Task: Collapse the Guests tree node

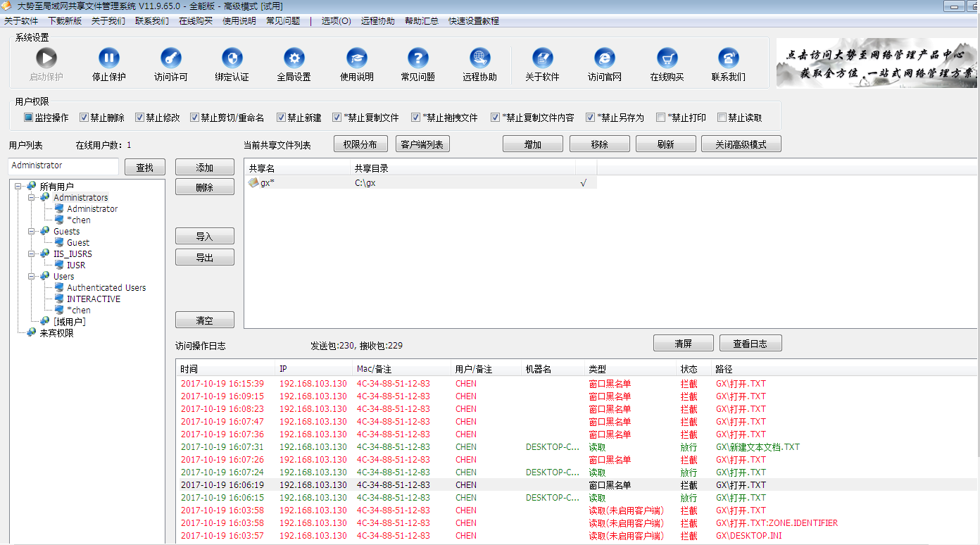Action: click(32, 232)
